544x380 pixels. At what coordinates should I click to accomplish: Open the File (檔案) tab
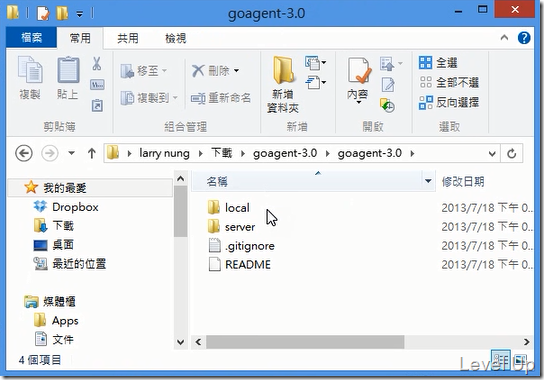coord(31,37)
